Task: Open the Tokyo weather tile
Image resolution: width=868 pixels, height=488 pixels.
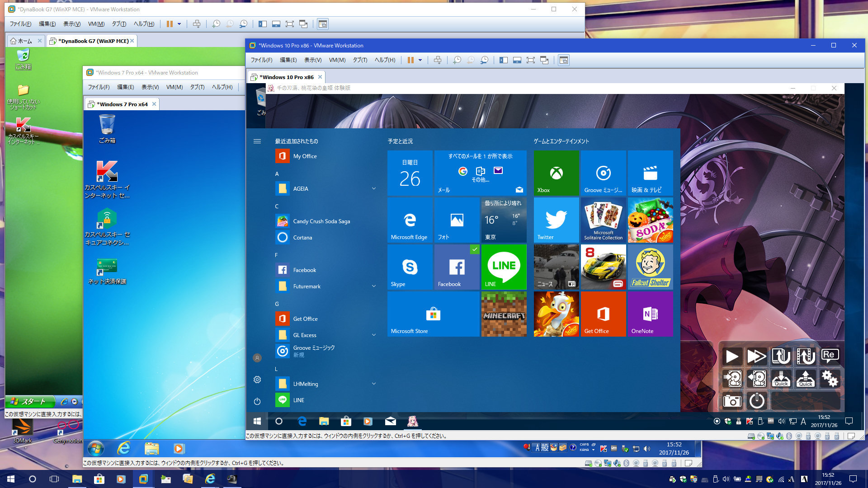Action: click(x=504, y=220)
